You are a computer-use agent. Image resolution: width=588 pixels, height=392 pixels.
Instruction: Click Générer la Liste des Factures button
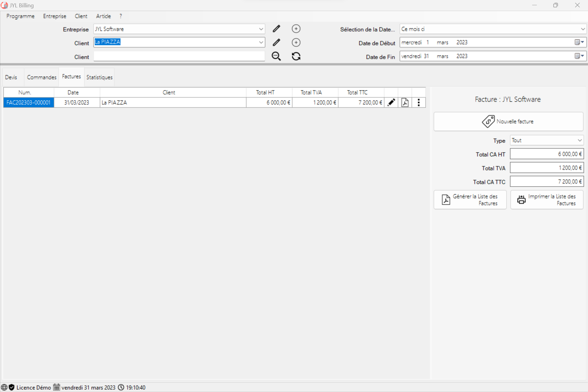pos(470,200)
